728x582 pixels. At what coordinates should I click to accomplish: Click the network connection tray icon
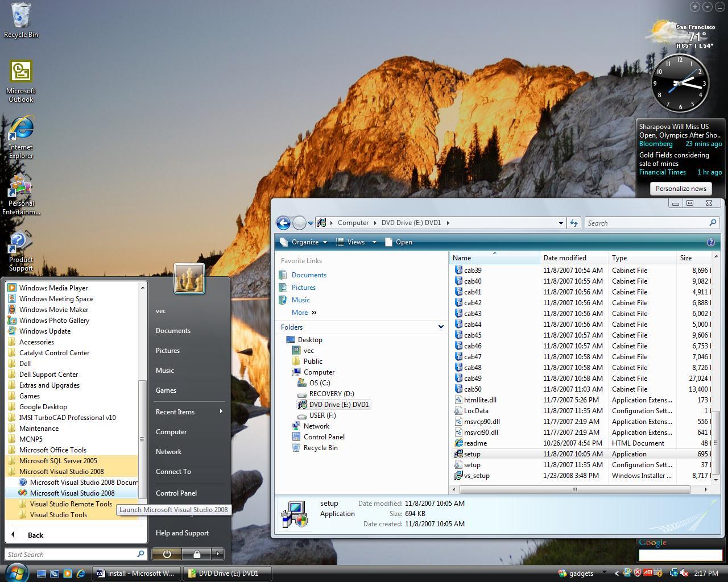pos(673,573)
